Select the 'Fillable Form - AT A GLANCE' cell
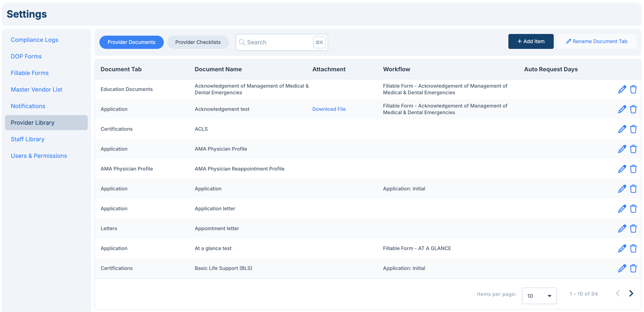 [x=417, y=248]
